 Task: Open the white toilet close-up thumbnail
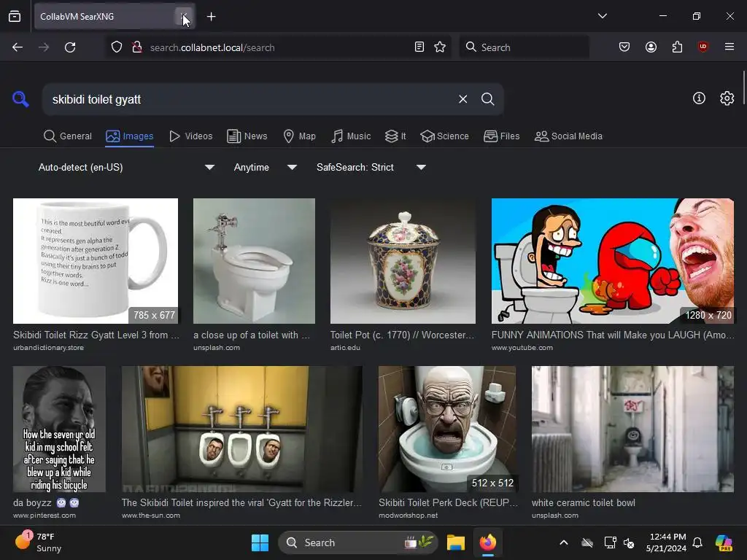point(254,261)
